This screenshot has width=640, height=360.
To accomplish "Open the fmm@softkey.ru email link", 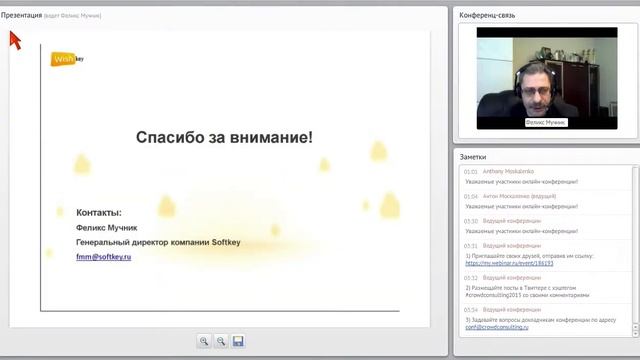I will [104, 257].
